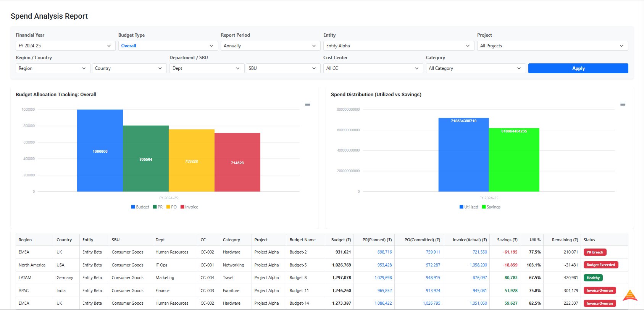Toggle Invoice series in chart legend

point(189,207)
